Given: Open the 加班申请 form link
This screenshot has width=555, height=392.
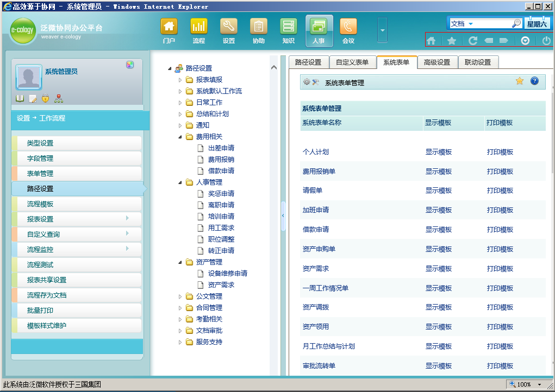Looking at the screenshot, I should point(316,210).
